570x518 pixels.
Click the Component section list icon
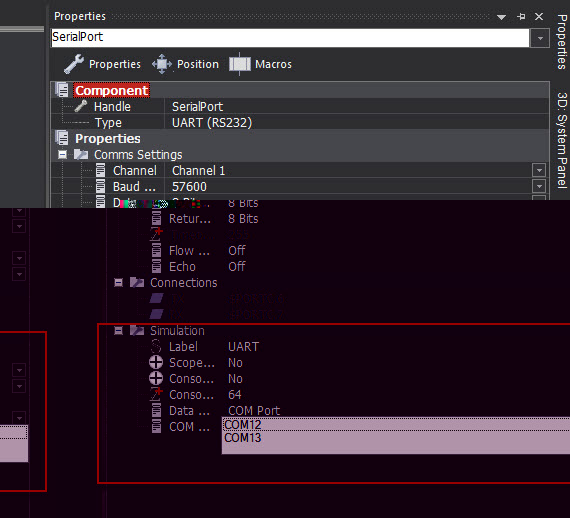62,90
